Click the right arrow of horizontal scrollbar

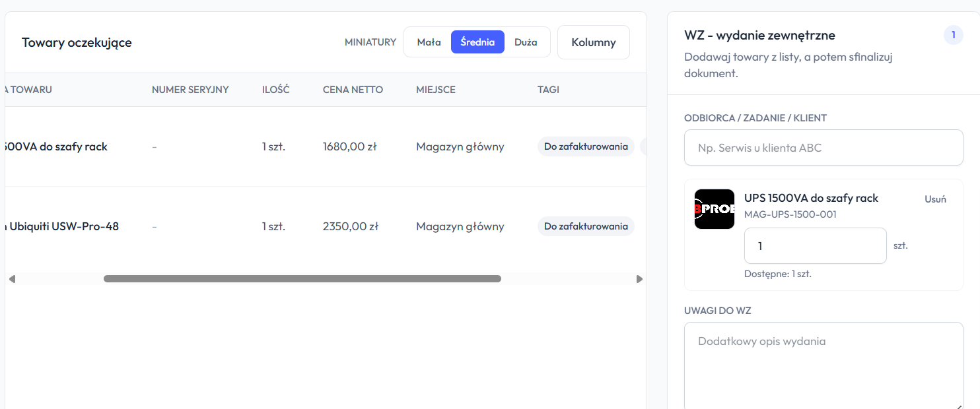(x=639, y=279)
